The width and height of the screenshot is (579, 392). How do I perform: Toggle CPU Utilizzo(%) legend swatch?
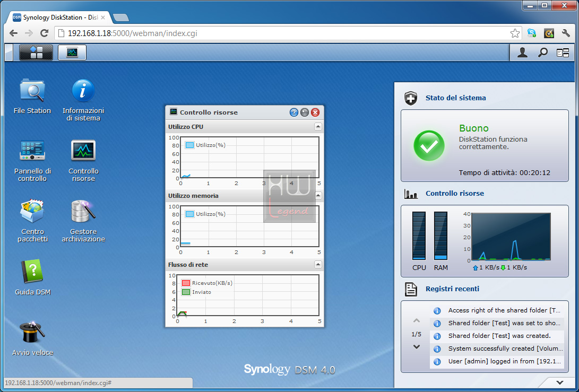189,145
